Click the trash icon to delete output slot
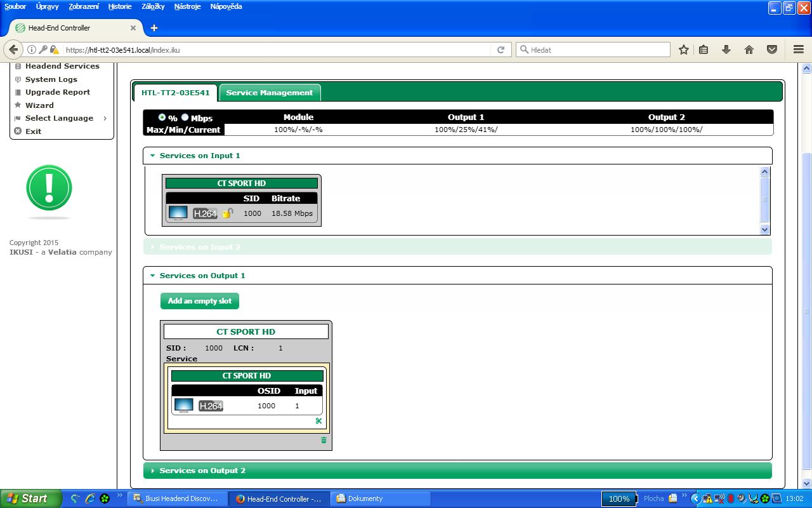This screenshot has width=812, height=508. click(x=324, y=440)
